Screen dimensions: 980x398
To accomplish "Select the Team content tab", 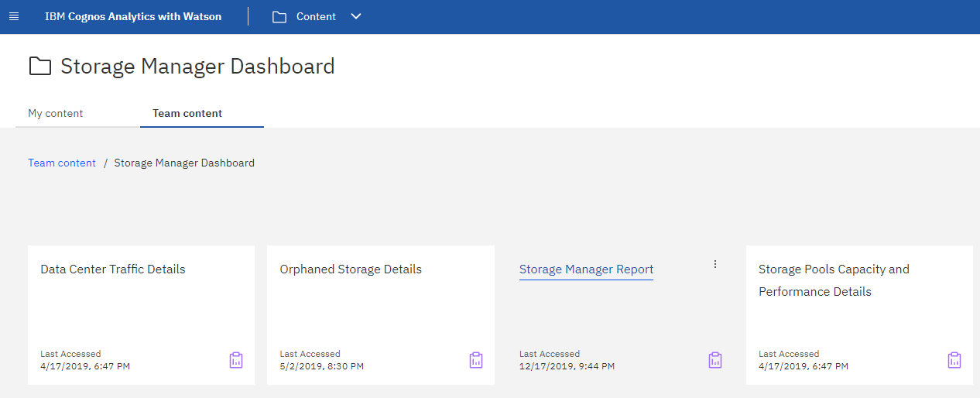I will 187,113.
